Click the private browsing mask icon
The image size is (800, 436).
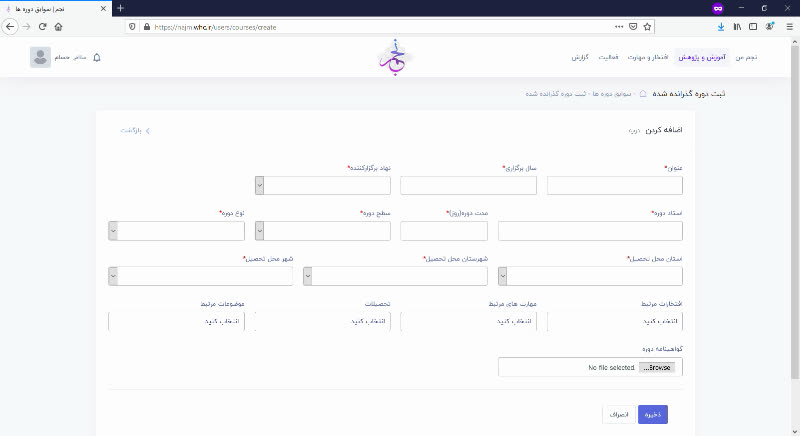coord(718,8)
